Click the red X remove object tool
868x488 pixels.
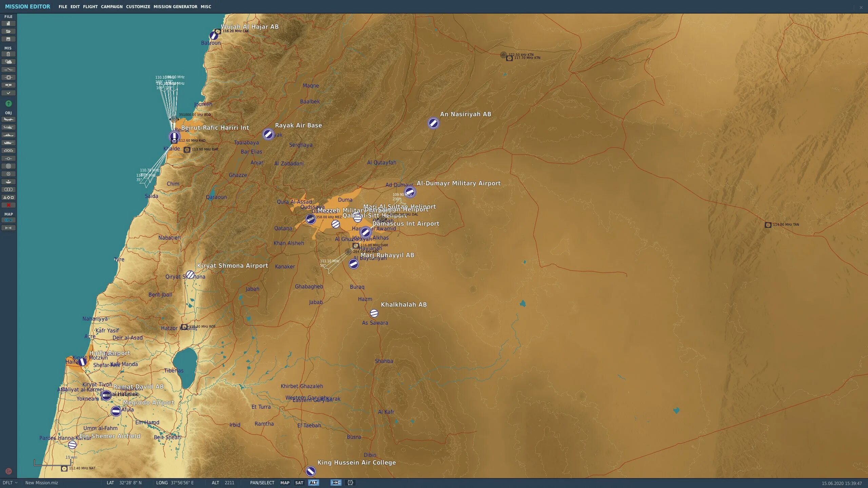pos(8,205)
